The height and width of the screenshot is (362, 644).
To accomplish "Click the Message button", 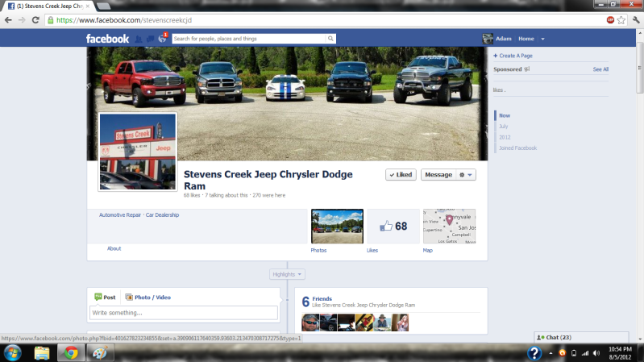I will pyautogui.click(x=438, y=175).
